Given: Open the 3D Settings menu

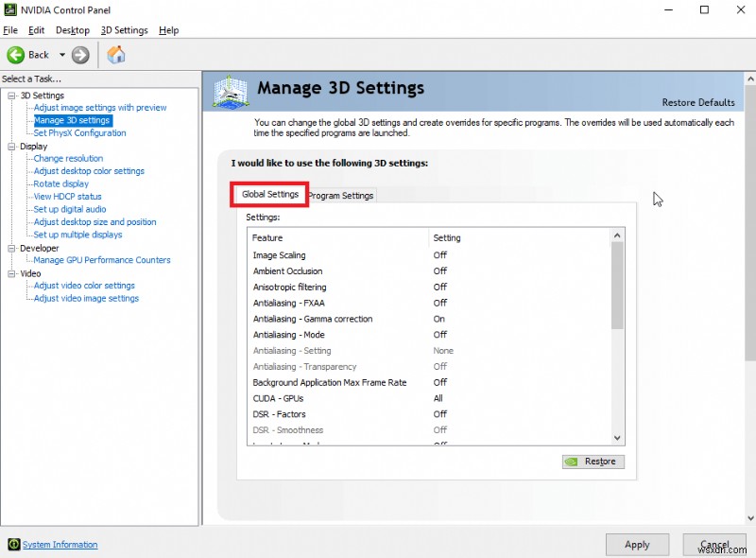Looking at the screenshot, I should tap(124, 29).
